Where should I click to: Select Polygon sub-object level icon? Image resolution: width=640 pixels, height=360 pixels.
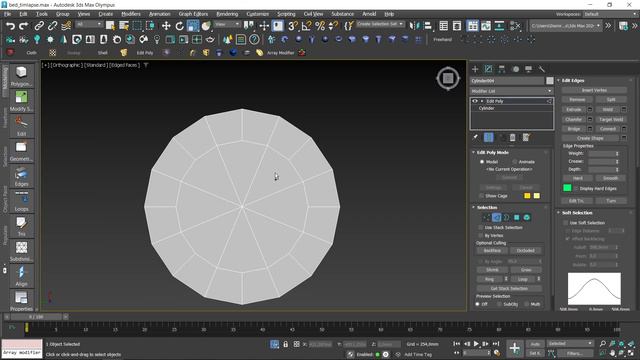[517, 218]
